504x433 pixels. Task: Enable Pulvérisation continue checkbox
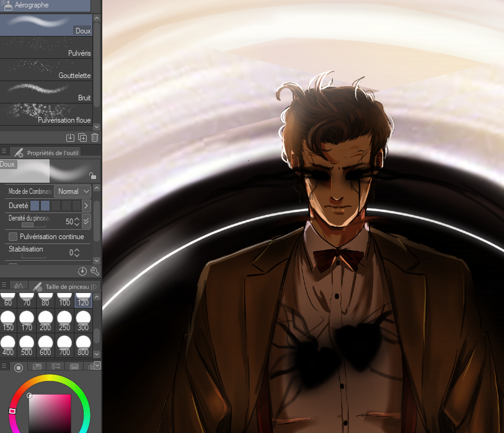(x=13, y=237)
